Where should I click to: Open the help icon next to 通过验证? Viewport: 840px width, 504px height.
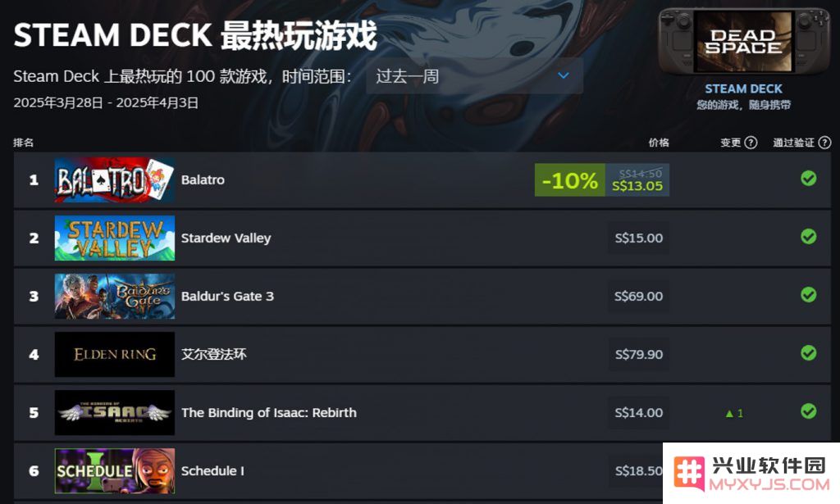coord(825,143)
